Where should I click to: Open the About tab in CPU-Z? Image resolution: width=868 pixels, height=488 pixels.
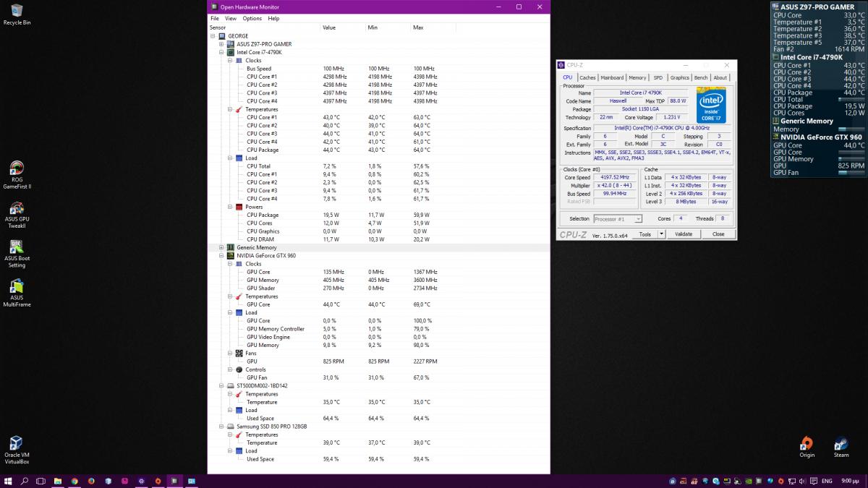(720, 77)
